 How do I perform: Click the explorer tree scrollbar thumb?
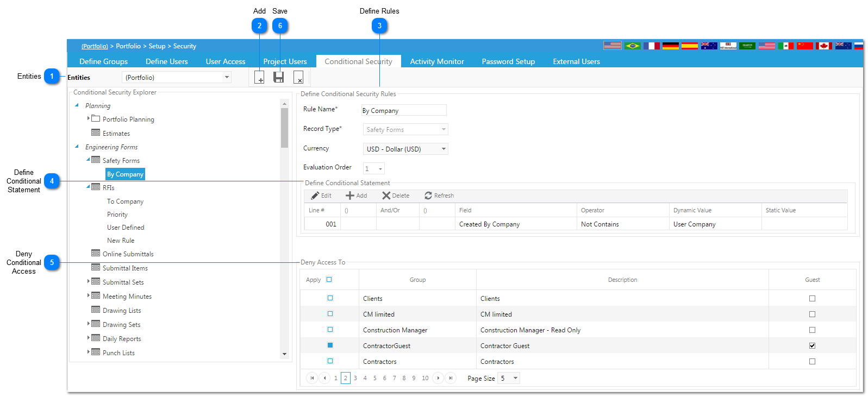coord(284,128)
